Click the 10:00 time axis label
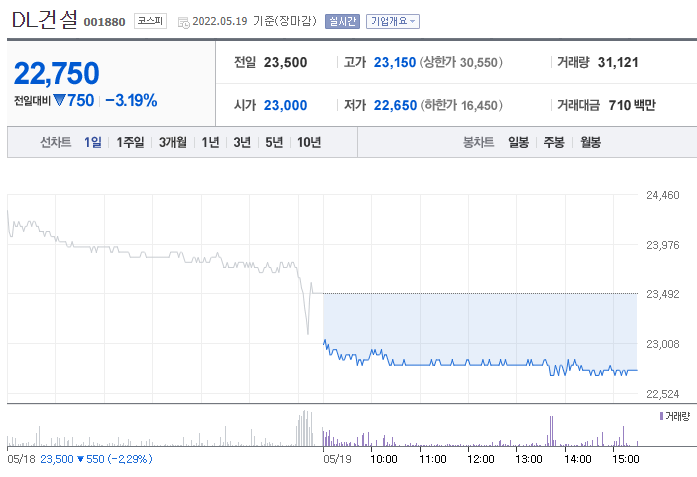Image resolution: width=697 pixels, height=477 pixels. click(384, 459)
